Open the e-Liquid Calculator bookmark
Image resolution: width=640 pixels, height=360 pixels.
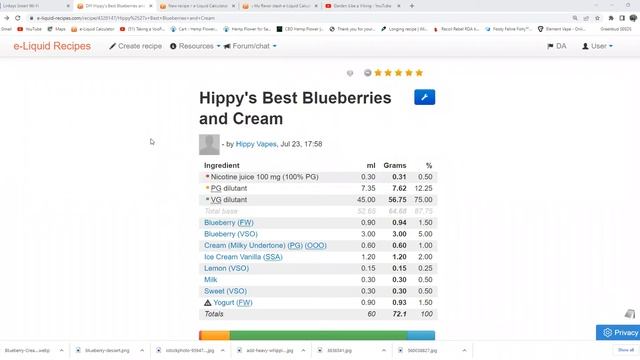(x=93, y=29)
